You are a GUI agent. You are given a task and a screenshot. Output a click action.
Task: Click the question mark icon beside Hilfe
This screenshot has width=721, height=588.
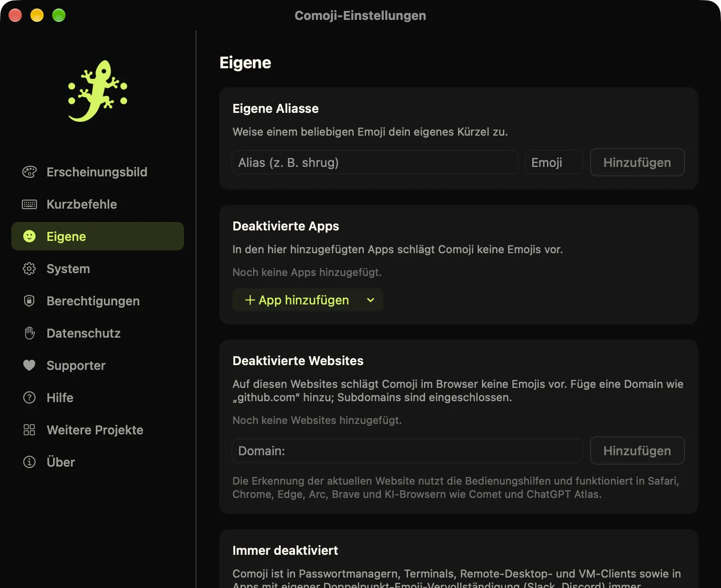point(29,397)
